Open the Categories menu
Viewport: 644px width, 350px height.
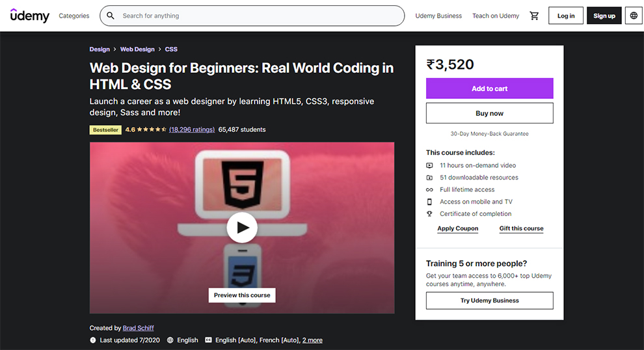74,16
